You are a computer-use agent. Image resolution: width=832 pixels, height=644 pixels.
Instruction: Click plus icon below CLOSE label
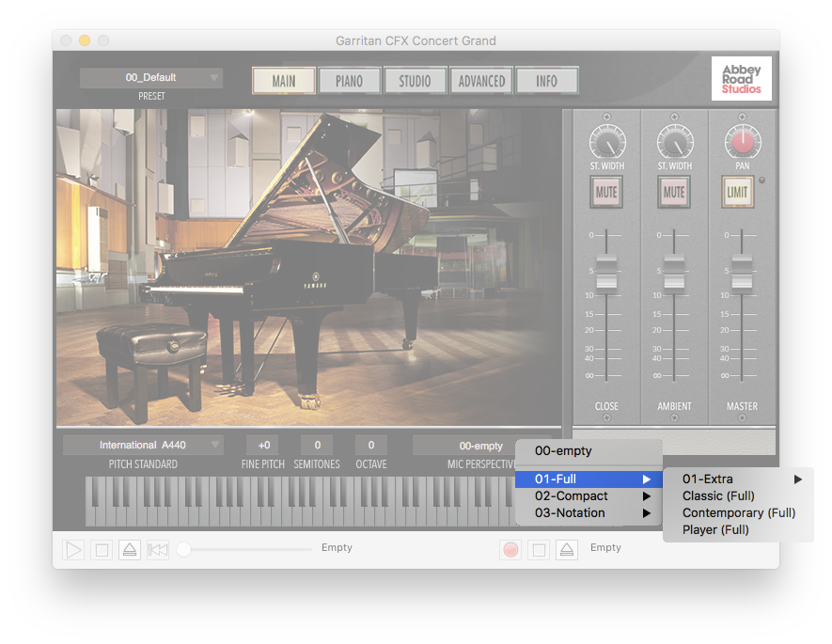pyautogui.click(x=606, y=418)
